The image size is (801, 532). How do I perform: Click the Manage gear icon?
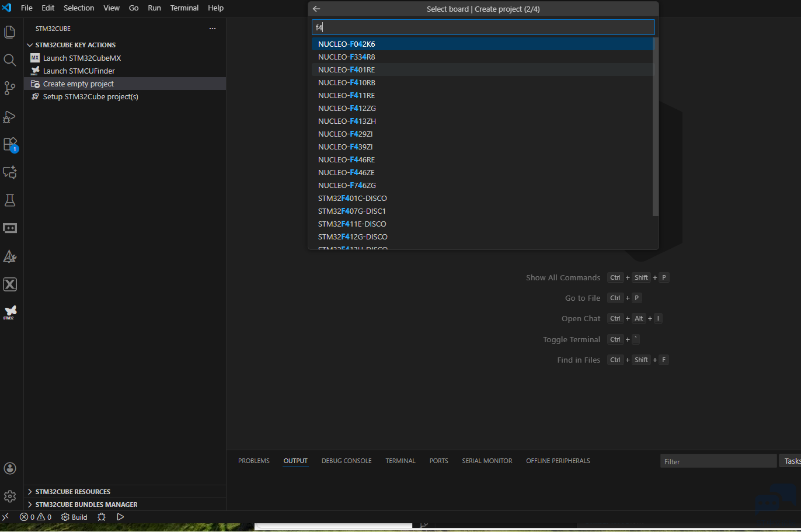[10, 496]
